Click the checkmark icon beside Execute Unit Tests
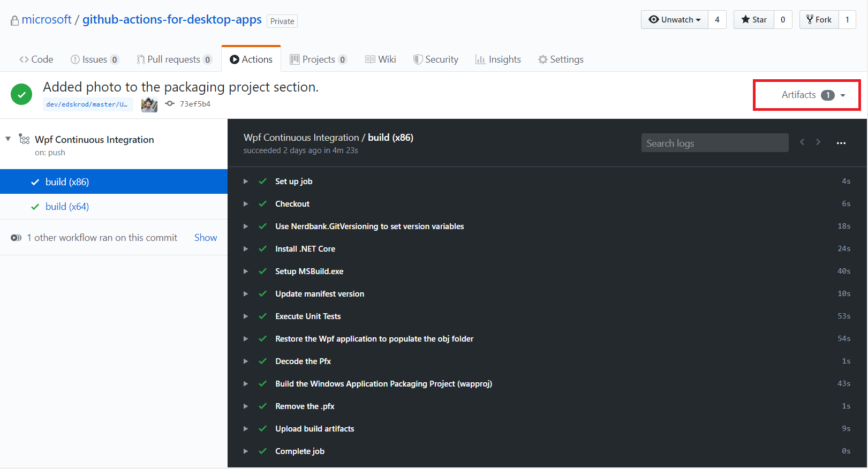This screenshot has height=469, width=868. 263,316
